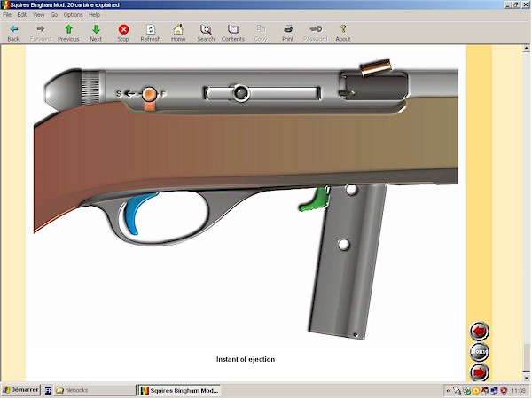Print the current page
Viewport: 532px width, 399px height.
point(287,33)
